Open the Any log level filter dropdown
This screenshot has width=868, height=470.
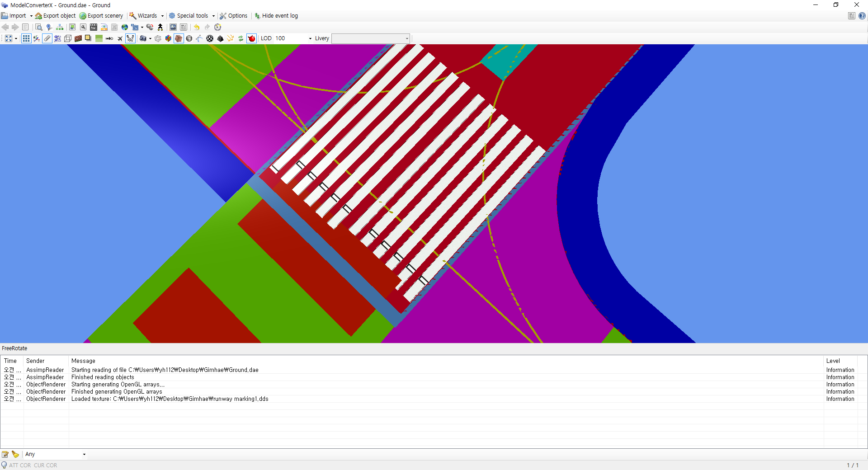click(84, 454)
